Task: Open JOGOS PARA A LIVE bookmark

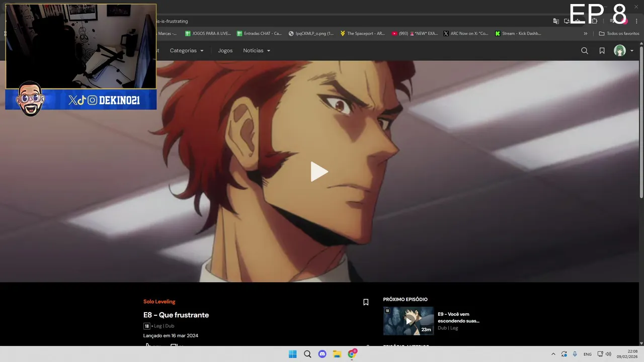Action: (x=208, y=34)
